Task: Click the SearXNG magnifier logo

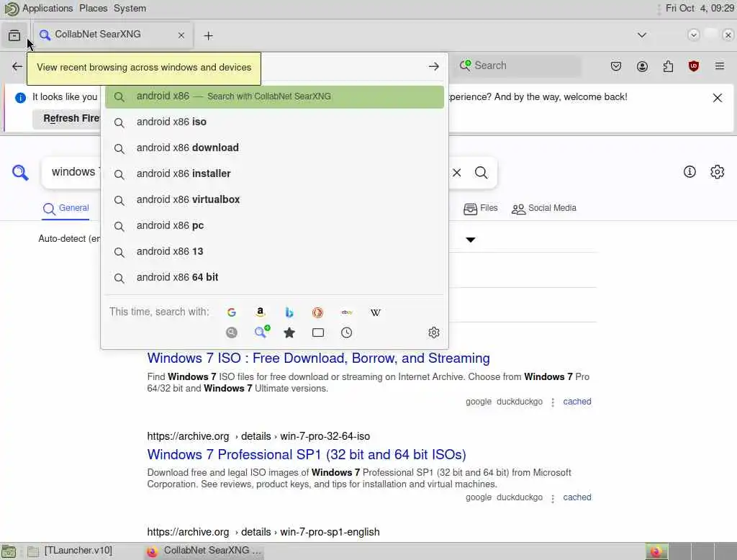Action: (20, 173)
